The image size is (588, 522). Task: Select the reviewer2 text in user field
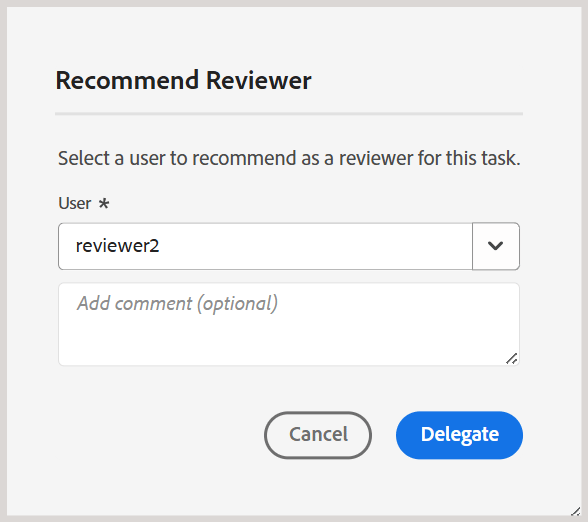point(117,246)
